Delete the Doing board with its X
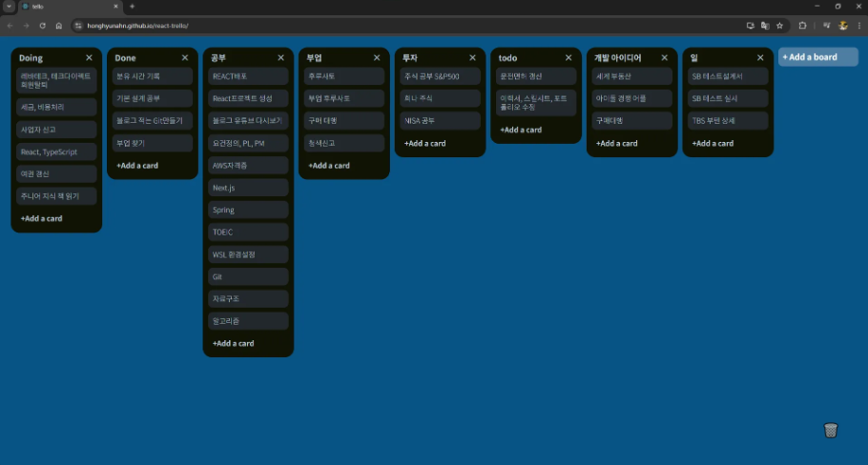868x465 pixels. (89, 58)
